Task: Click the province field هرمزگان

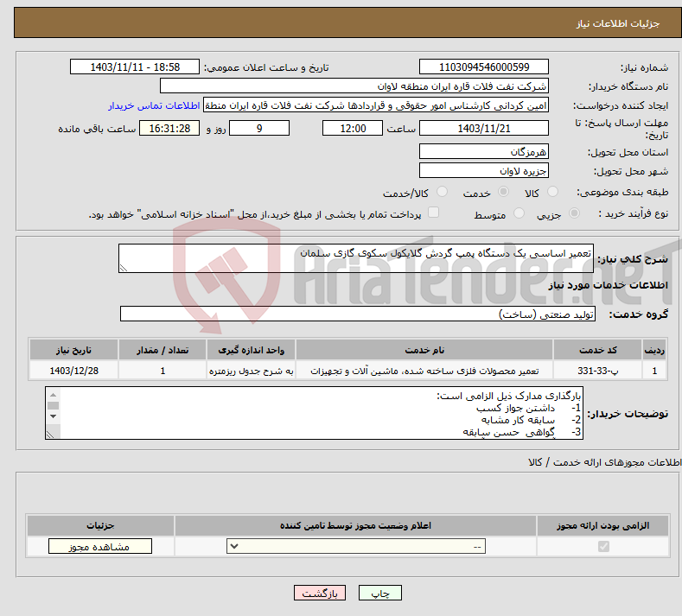Action: 484,151
